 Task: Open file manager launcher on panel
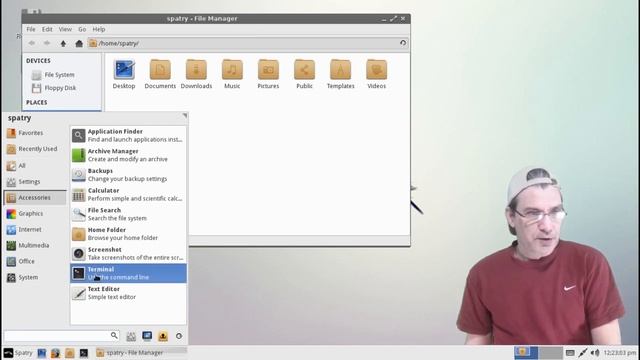(x=69, y=353)
